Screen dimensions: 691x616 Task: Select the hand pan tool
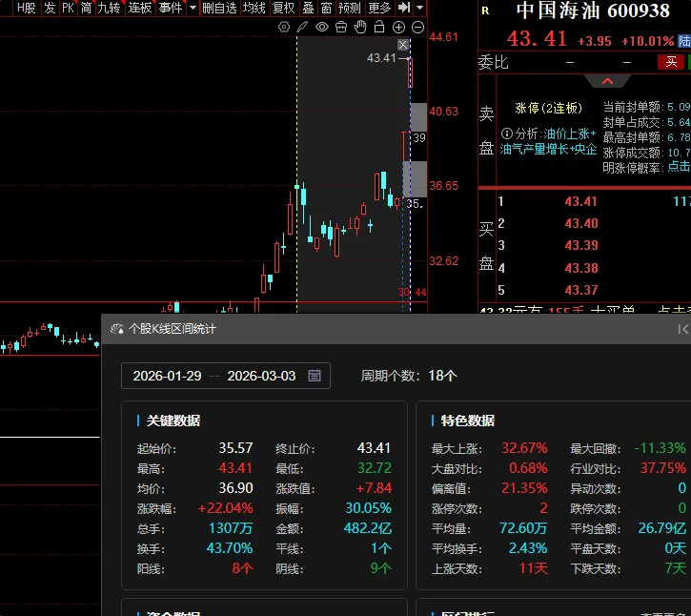point(360,27)
